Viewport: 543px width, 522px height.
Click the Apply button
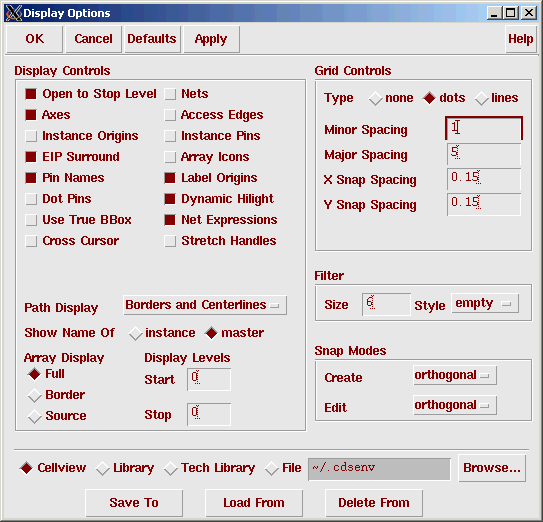pos(211,39)
